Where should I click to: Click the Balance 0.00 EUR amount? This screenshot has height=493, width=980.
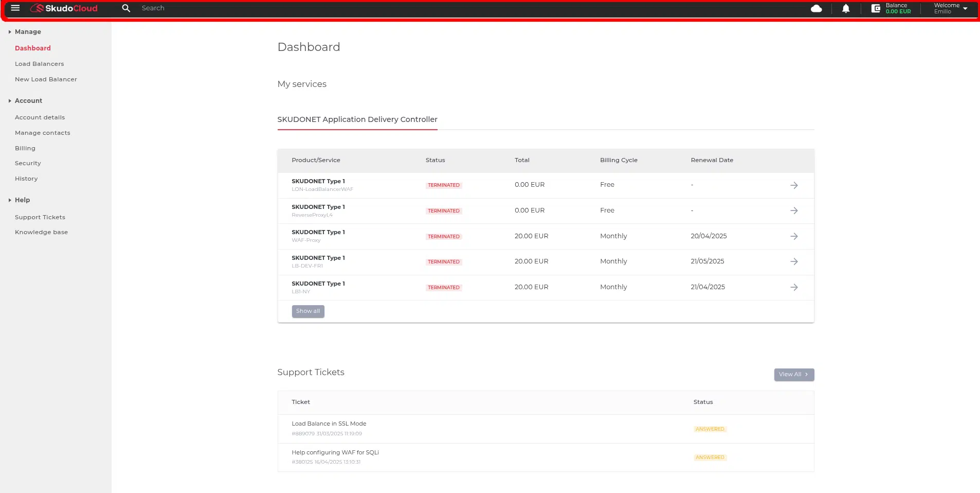point(898,11)
